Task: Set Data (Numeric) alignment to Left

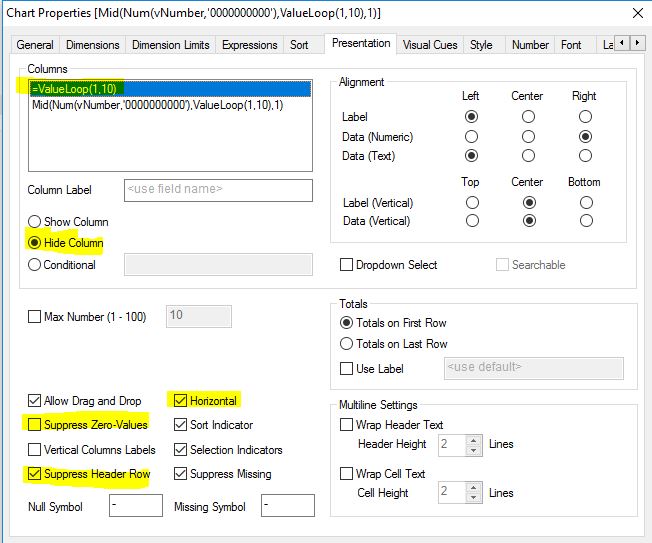Action: (472, 136)
